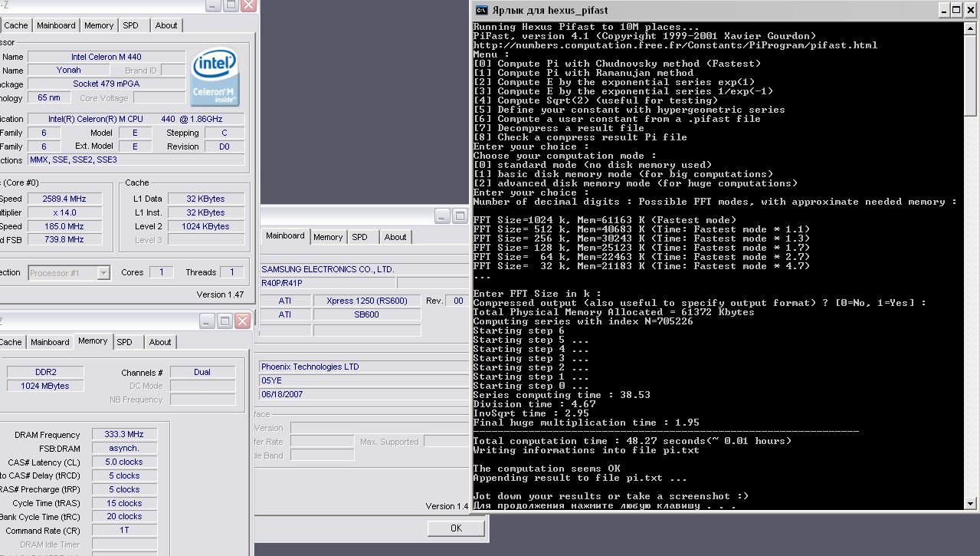The width and height of the screenshot is (980, 556).
Task: Select SPD tab in the Samsung mainboard window
Action: 360,237
